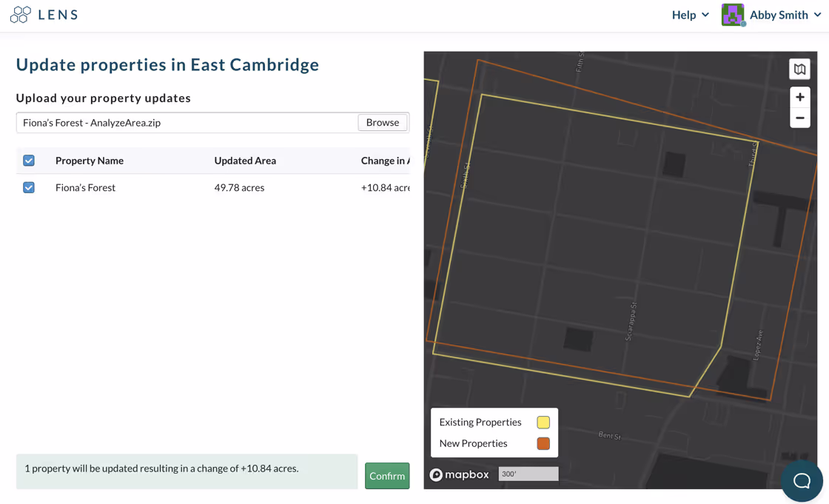The width and height of the screenshot is (829, 504).
Task: Uncheck the Fiona's Forest checkbox
Action: (29, 187)
